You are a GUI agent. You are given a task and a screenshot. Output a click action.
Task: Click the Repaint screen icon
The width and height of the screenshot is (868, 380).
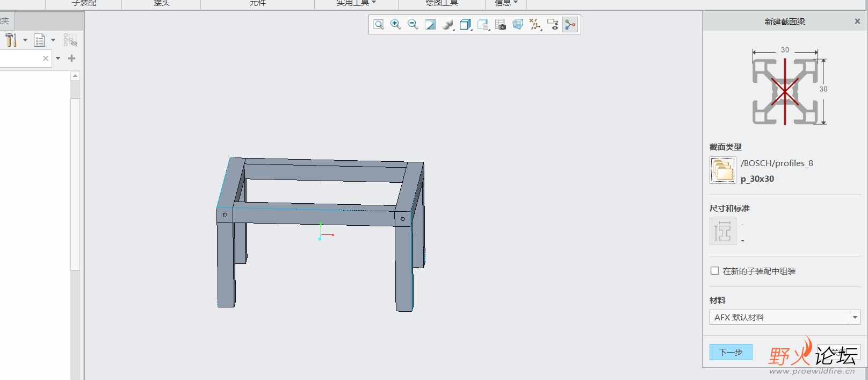430,24
